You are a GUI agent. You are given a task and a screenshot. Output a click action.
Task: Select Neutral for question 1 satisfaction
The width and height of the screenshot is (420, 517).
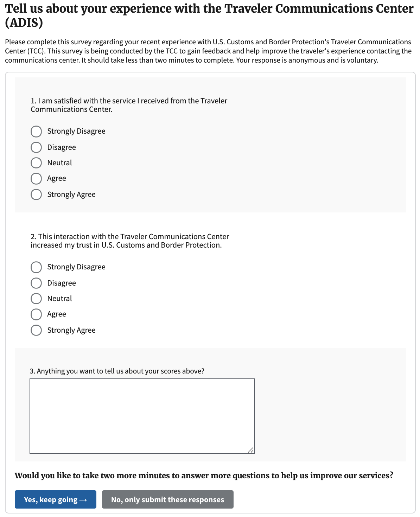coord(36,163)
